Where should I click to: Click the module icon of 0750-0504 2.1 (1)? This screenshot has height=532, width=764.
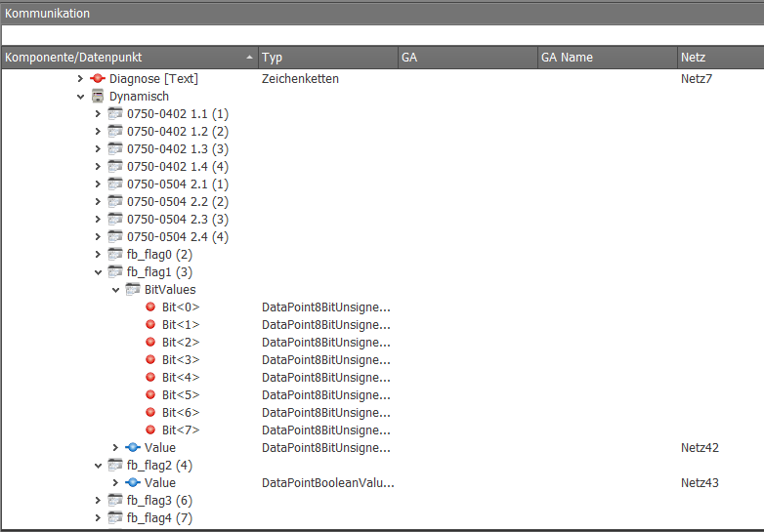click(115, 184)
